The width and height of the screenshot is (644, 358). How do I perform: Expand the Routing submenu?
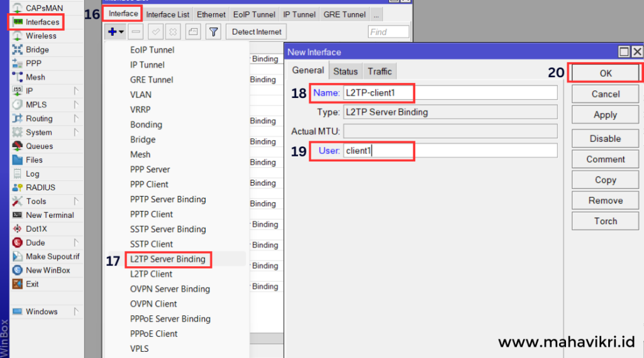[76, 119]
